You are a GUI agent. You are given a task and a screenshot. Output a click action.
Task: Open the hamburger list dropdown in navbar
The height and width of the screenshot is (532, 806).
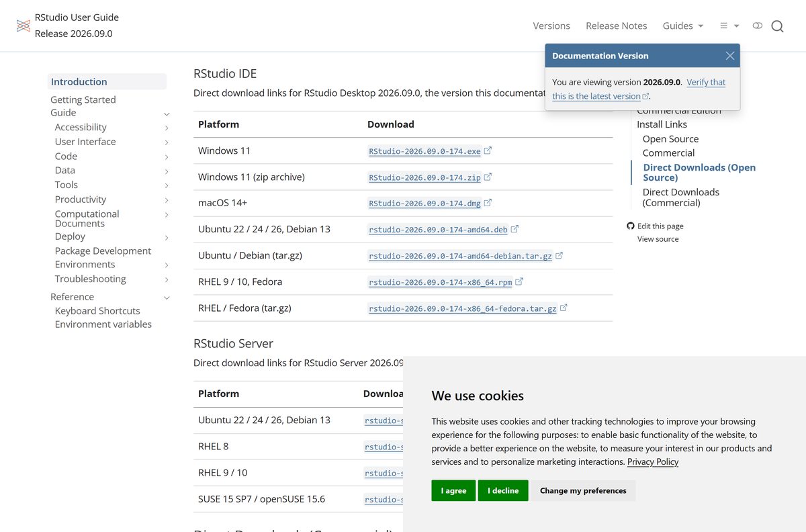(729, 26)
